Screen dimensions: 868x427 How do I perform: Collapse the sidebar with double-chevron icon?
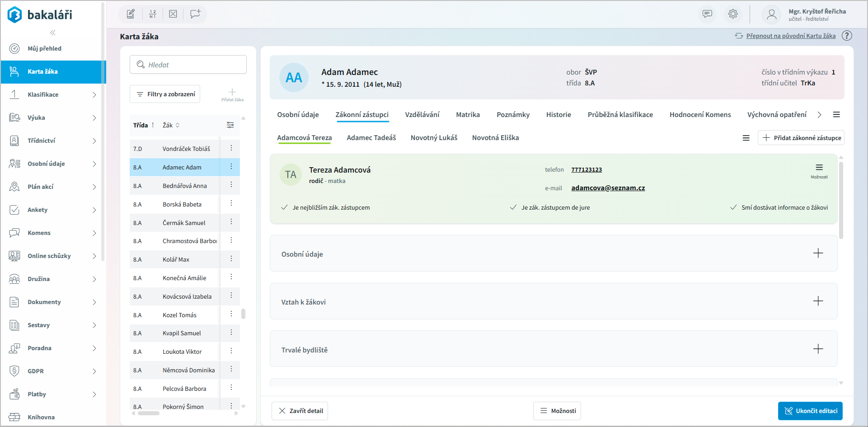coord(53,33)
